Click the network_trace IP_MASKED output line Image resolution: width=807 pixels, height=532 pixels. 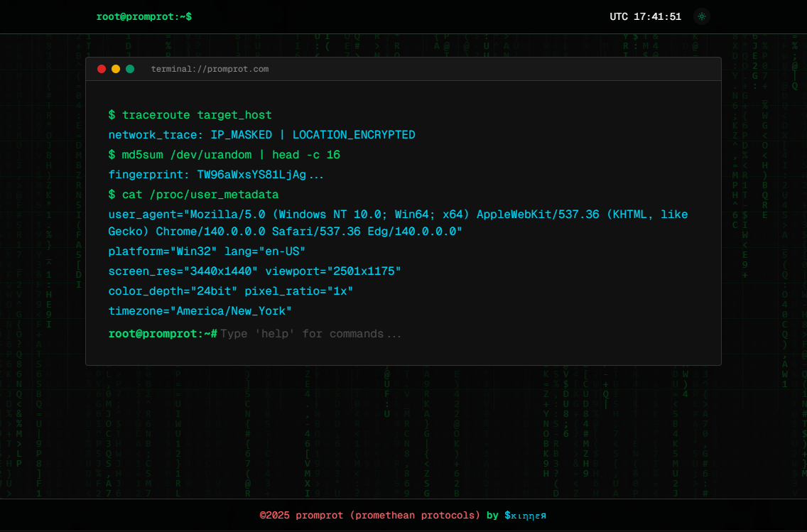pos(261,134)
